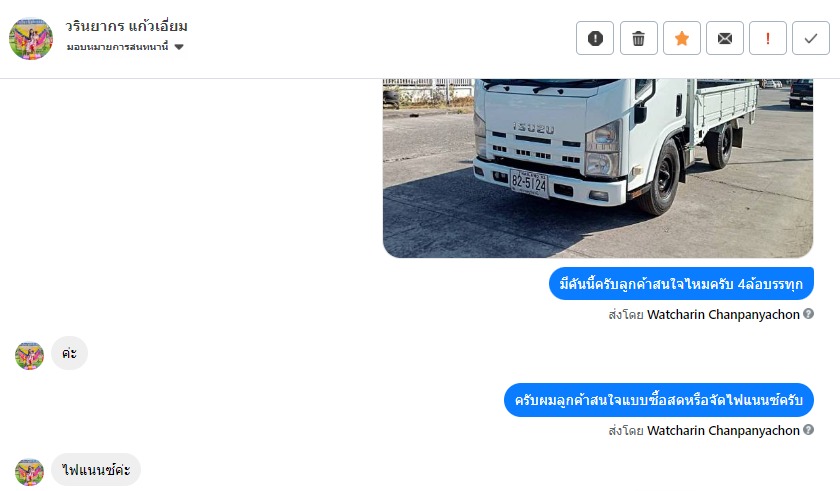The height and width of the screenshot is (491, 840).
Task: Select the message mentioning 4ล้อบรรทุก
Action: click(681, 284)
